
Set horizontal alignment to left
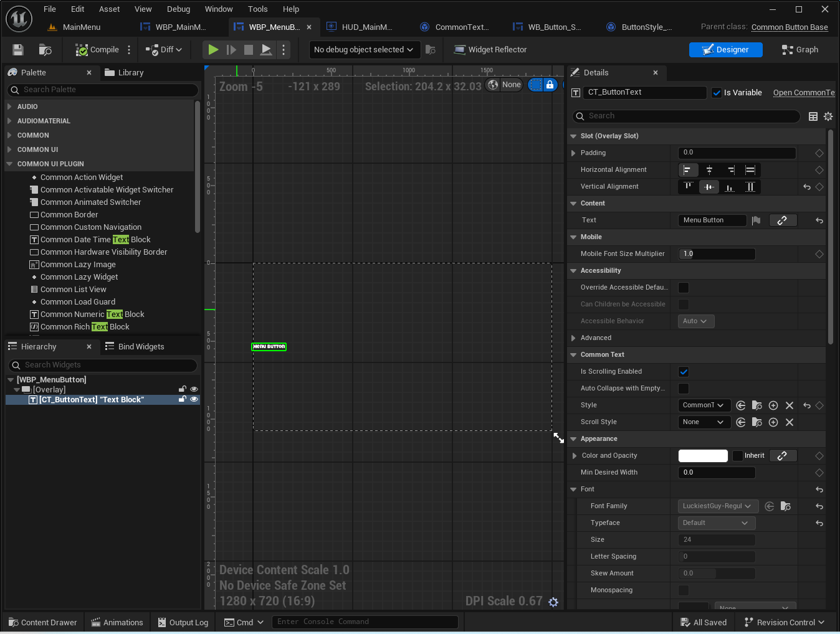(688, 170)
